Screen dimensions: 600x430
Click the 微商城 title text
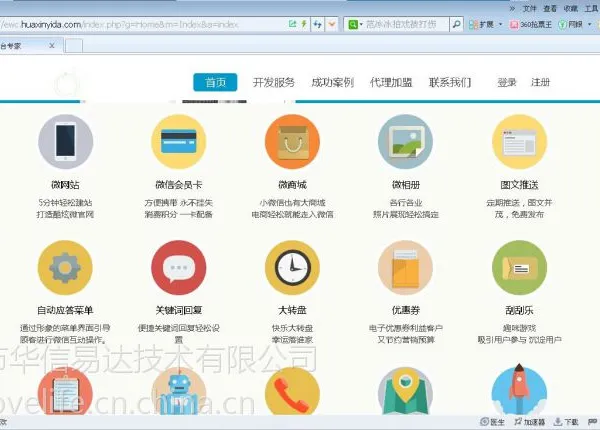(292, 185)
